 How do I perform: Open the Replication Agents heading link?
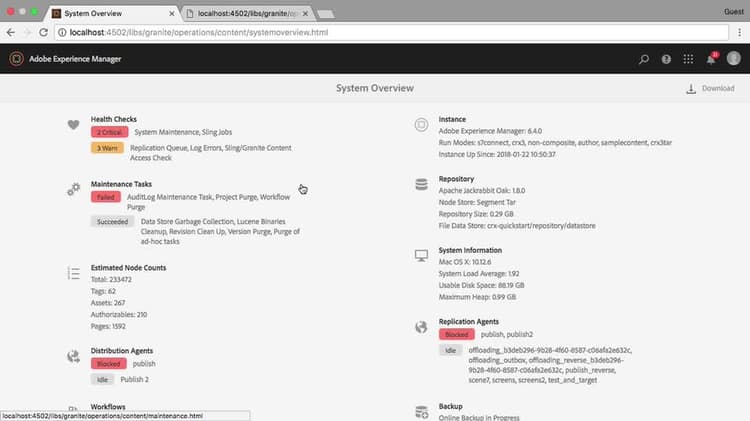point(469,321)
